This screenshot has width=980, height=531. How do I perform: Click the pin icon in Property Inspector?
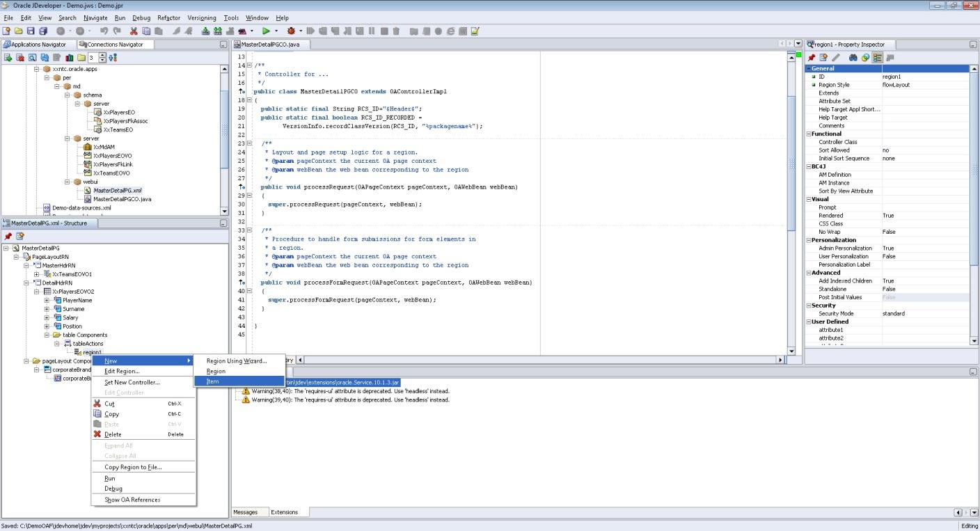coord(812,58)
